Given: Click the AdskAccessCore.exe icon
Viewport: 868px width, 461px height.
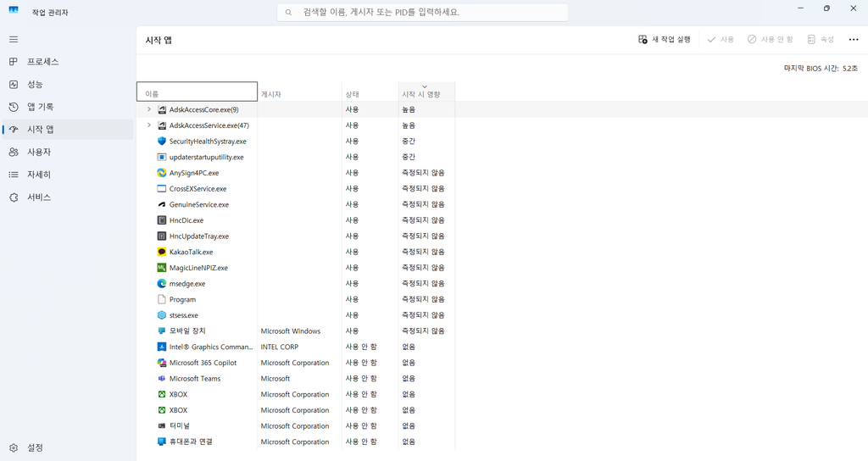Looking at the screenshot, I should 162,109.
